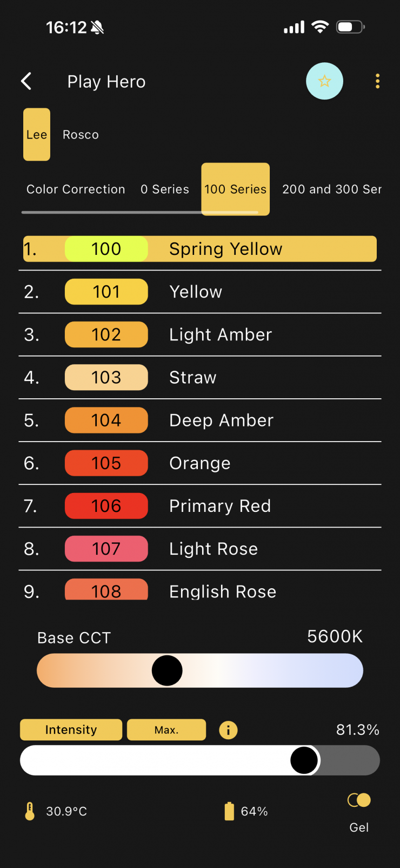Tap the battery level icon

click(229, 811)
